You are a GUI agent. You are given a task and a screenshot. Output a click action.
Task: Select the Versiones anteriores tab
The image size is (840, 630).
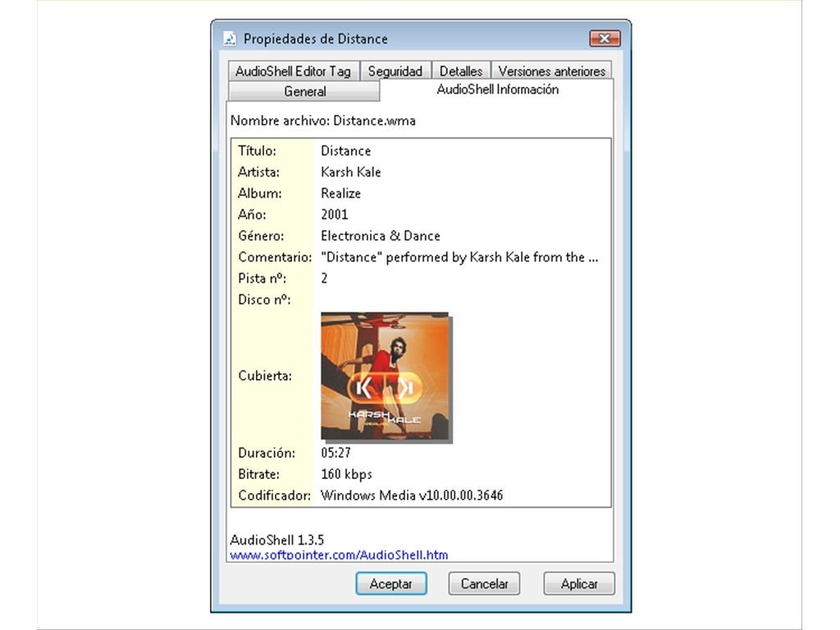[x=551, y=71]
